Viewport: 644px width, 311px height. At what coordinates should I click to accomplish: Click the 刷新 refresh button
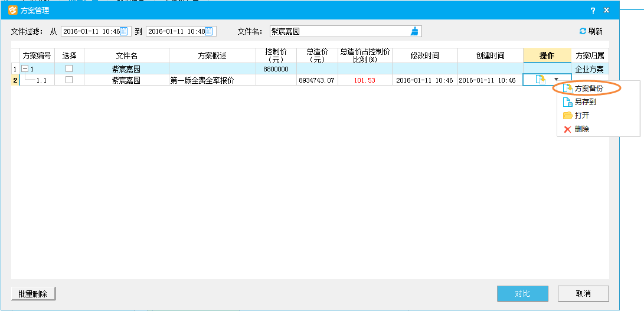tap(591, 31)
